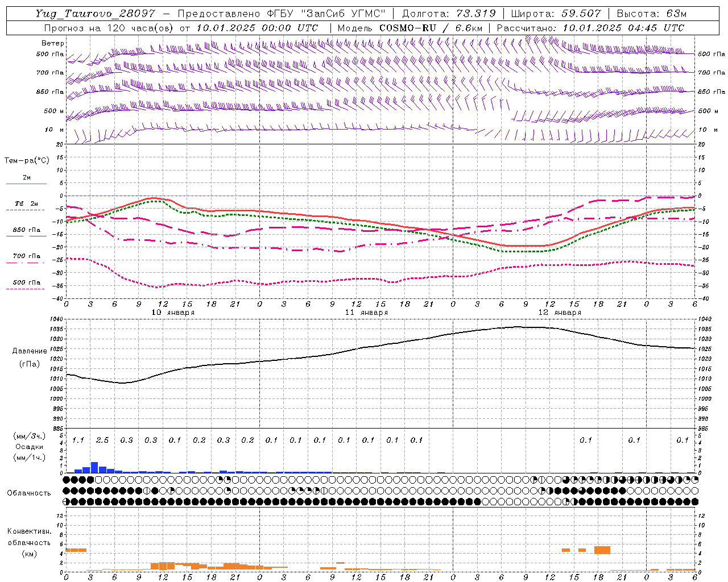728x582 pixels.
Task: Click the Ветер panel label
Action: 53,43
